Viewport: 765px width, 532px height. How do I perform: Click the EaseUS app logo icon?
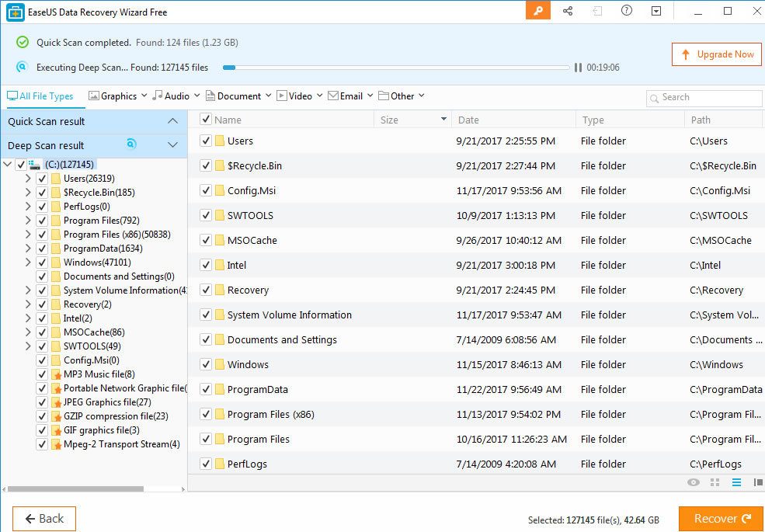(x=15, y=12)
